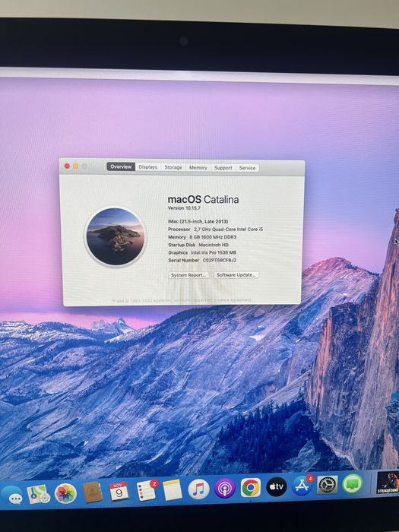Click the macOS Catalina heading
The image size is (399, 532).
click(x=203, y=199)
